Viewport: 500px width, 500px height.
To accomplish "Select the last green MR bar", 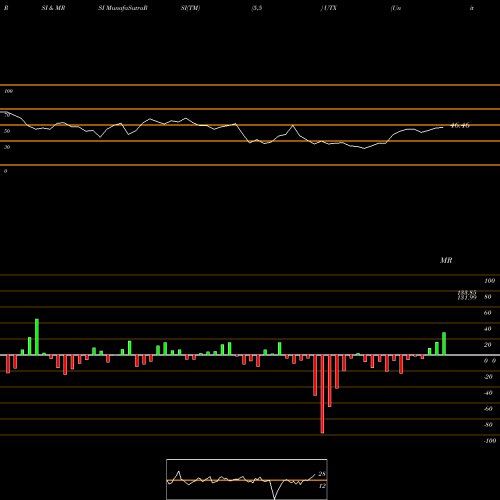I will [444, 344].
